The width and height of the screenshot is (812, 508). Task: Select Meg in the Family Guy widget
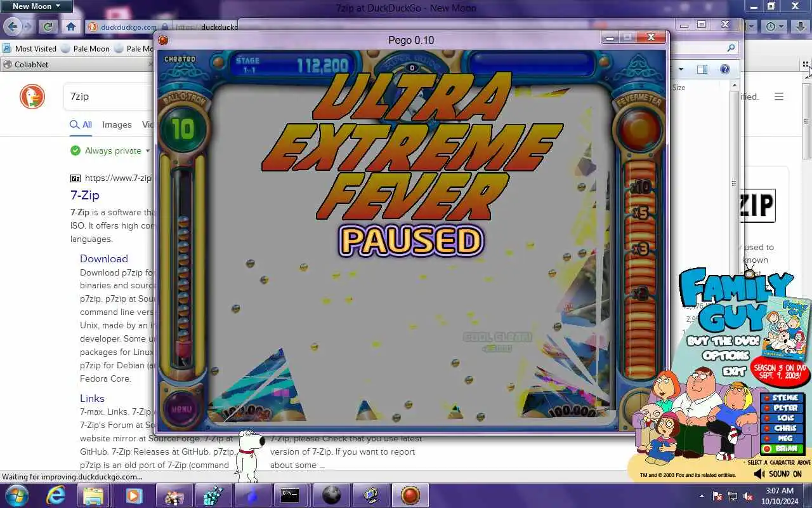782,439
